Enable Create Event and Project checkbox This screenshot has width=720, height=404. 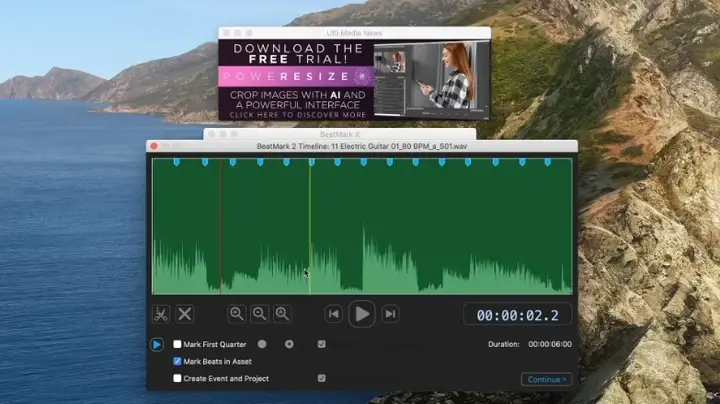177,378
